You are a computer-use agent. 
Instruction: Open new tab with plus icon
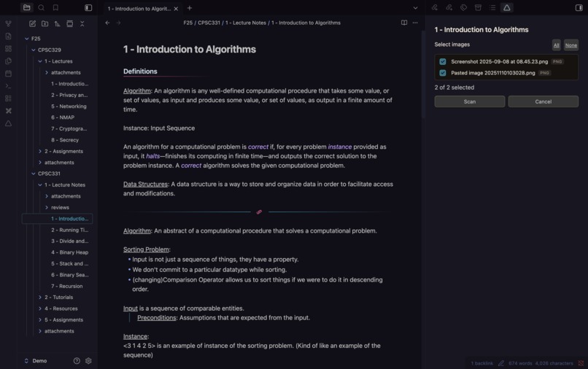(x=190, y=8)
